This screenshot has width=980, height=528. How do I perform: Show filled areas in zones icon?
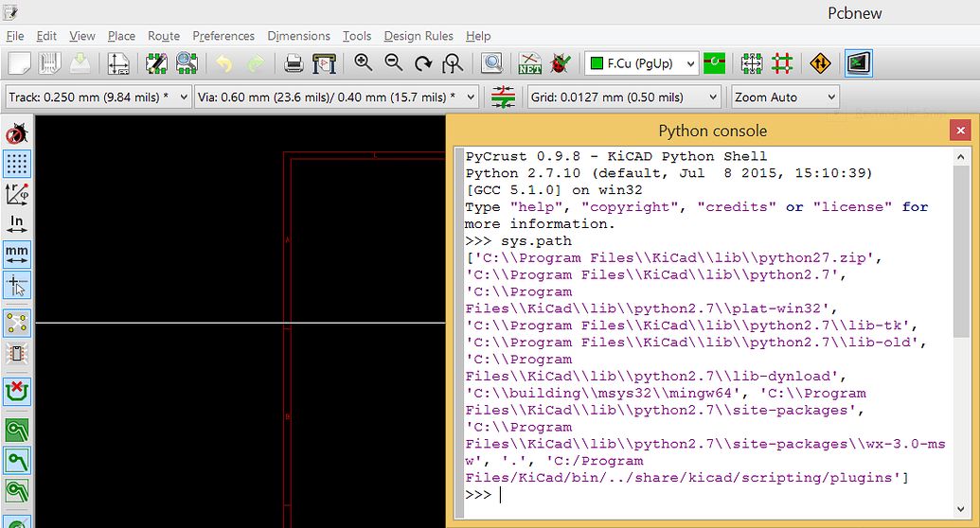[17, 431]
